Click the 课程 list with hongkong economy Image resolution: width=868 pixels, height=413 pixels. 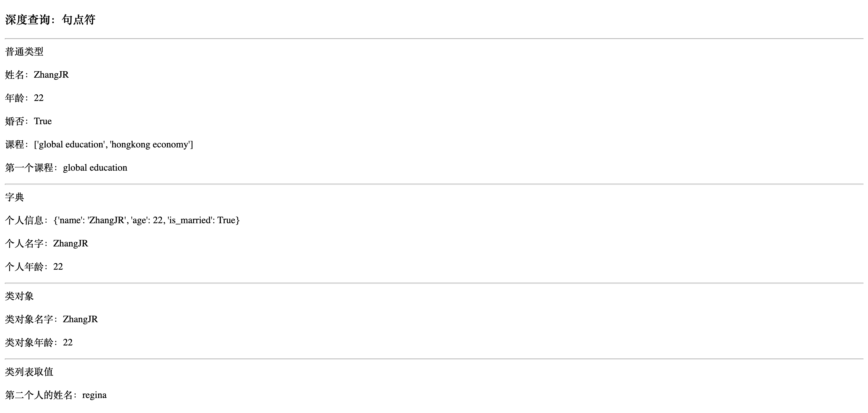[99, 144]
